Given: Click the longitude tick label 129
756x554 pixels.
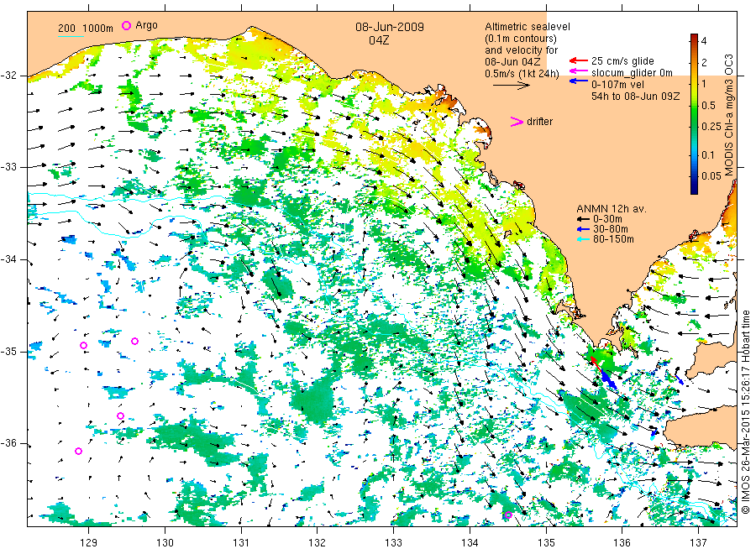Looking at the screenshot, I should [89, 543].
